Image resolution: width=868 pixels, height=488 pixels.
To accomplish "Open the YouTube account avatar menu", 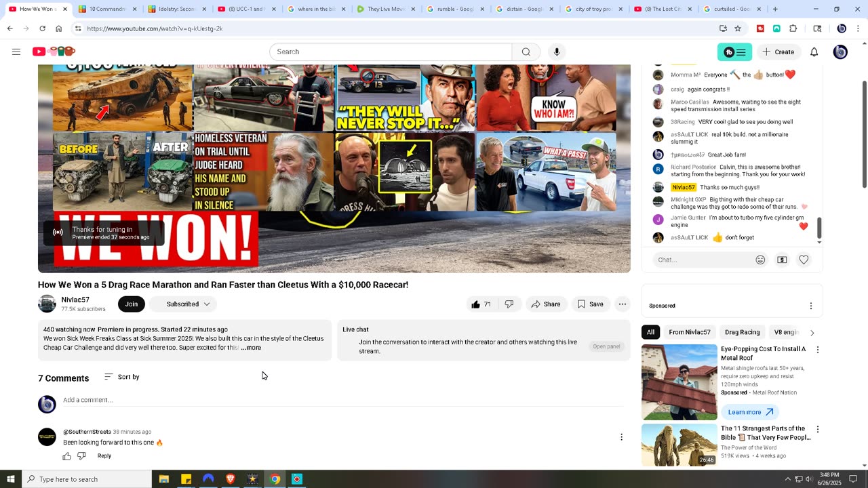I will tap(840, 52).
